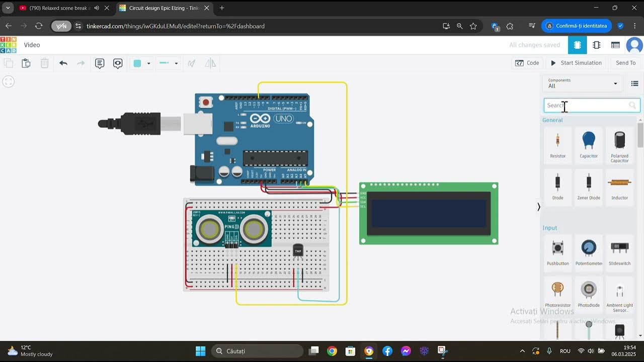Bookmark this page with star icon
644x362 pixels.
coord(473,26)
